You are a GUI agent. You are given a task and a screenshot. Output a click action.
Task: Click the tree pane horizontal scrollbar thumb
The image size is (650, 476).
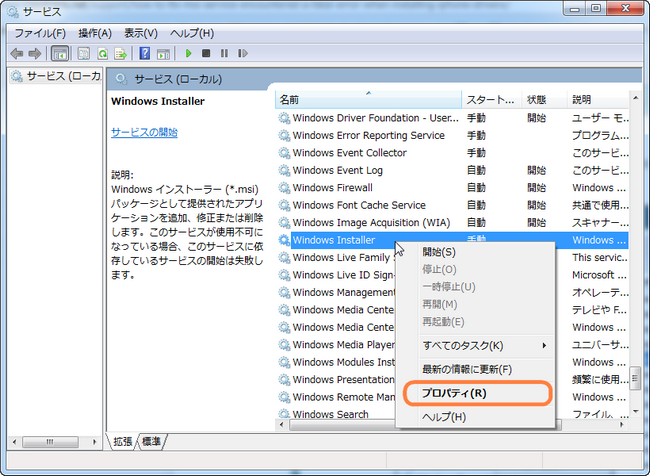click(50, 442)
